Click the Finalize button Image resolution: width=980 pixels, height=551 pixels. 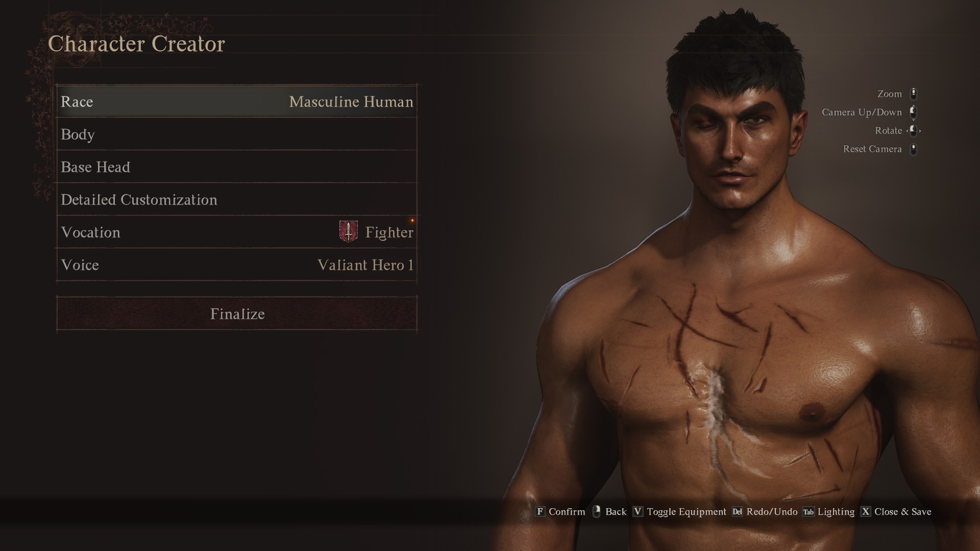237,314
